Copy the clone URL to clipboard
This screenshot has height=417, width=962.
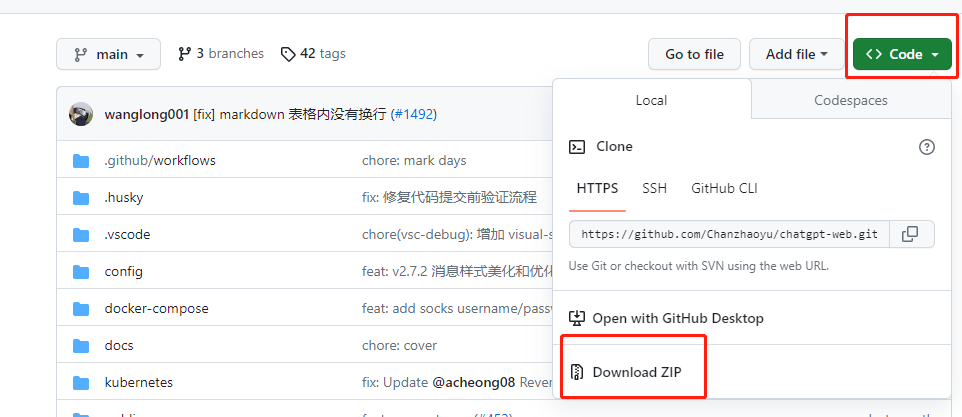click(910, 234)
